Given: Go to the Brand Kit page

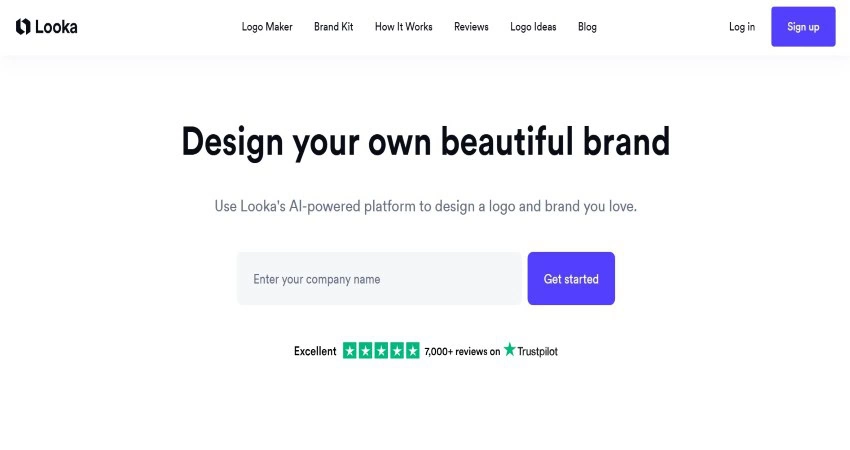Looking at the screenshot, I should coord(333,27).
